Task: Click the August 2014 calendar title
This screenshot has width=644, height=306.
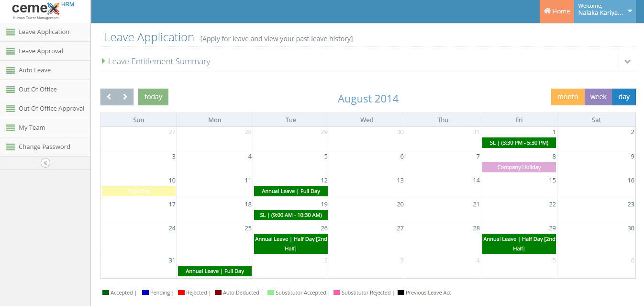Action: pos(368,99)
